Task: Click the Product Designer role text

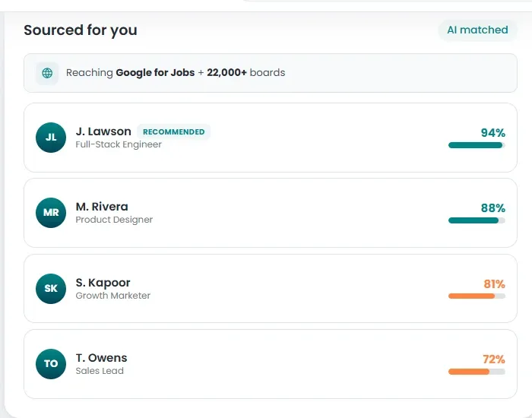Action: (x=114, y=220)
